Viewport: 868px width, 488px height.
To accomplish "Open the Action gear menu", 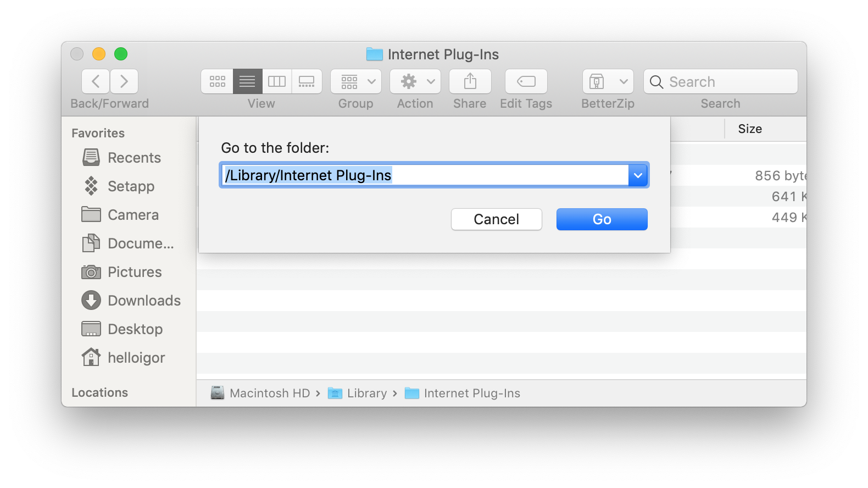I will point(415,81).
